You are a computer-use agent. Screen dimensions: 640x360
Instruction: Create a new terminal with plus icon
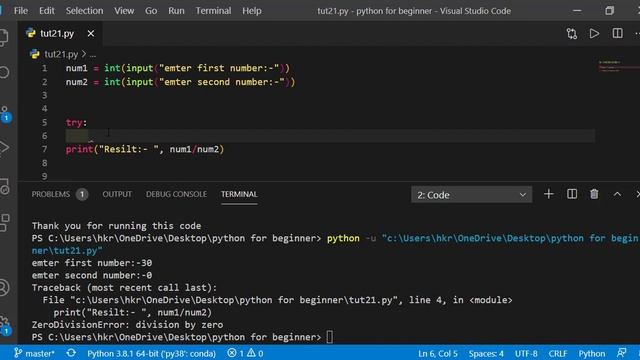549,194
